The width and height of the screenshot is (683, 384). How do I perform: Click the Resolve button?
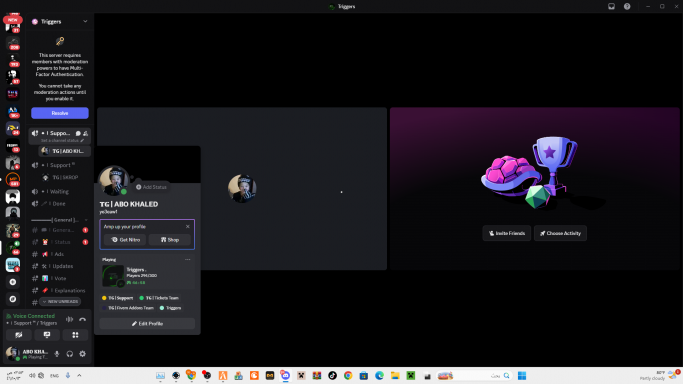[60, 113]
